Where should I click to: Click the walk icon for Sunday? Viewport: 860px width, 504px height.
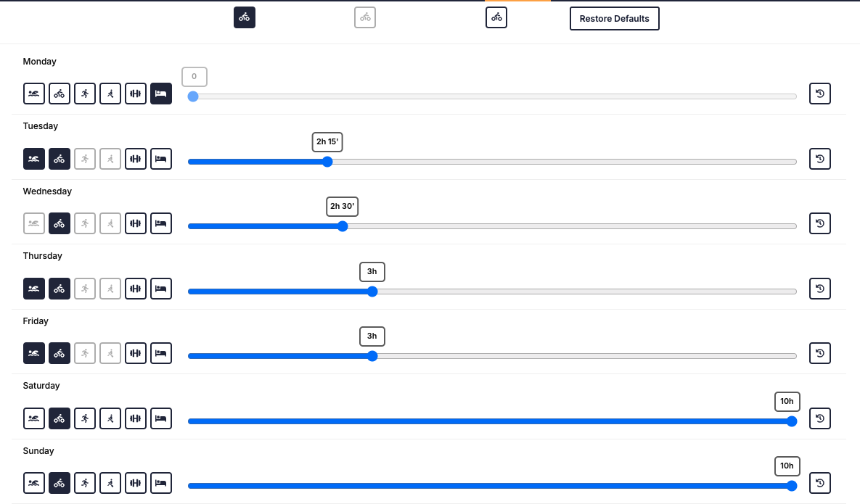110,483
